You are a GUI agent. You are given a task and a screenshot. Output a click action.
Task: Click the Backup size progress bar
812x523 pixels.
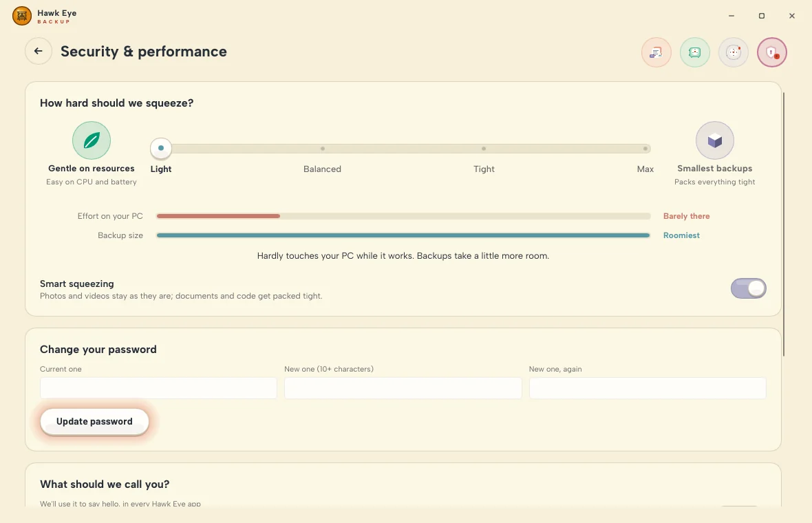click(403, 235)
